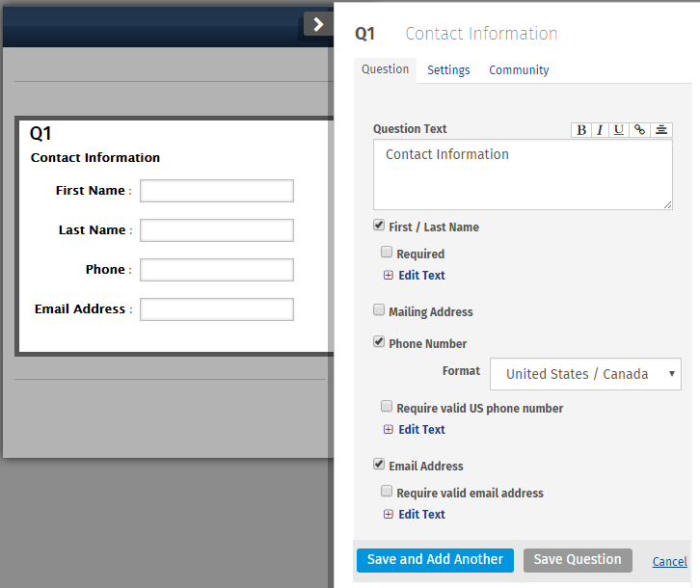This screenshot has width=700, height=588.
Task: Check Require valid email address
Action: (x=387, y=492)
